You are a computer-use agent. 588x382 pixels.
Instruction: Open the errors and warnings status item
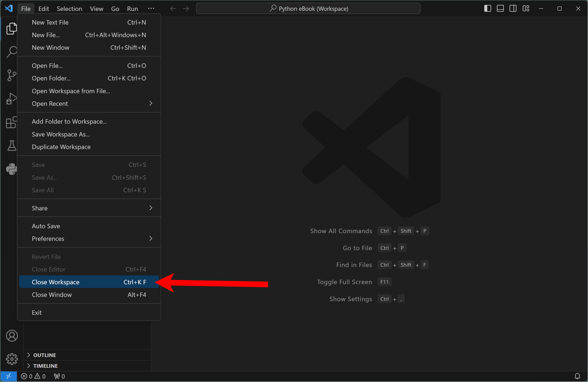pos(33,376)
